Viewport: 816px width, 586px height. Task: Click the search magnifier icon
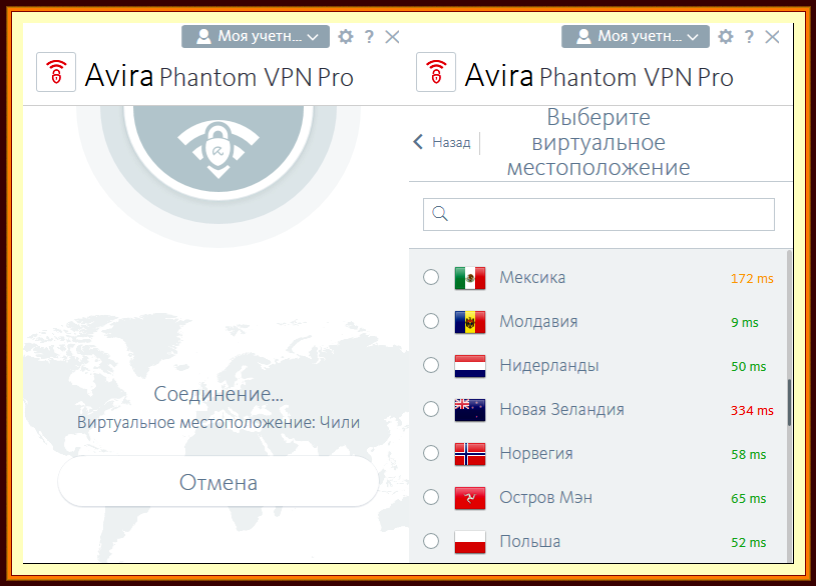(x=440, y=214)
